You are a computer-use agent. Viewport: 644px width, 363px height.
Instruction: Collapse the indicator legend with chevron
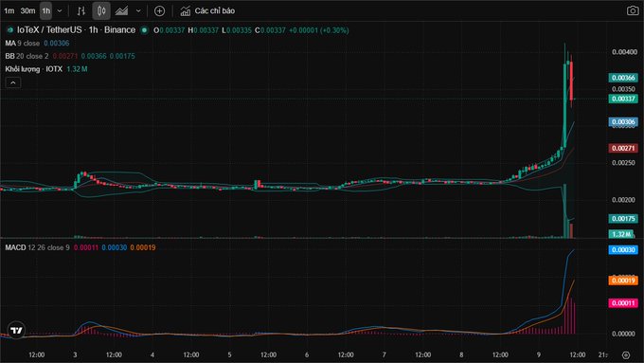tap(13, 82)
